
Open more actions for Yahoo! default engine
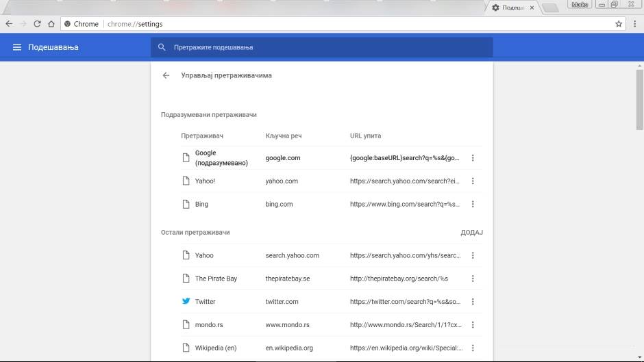click(473, 181)
